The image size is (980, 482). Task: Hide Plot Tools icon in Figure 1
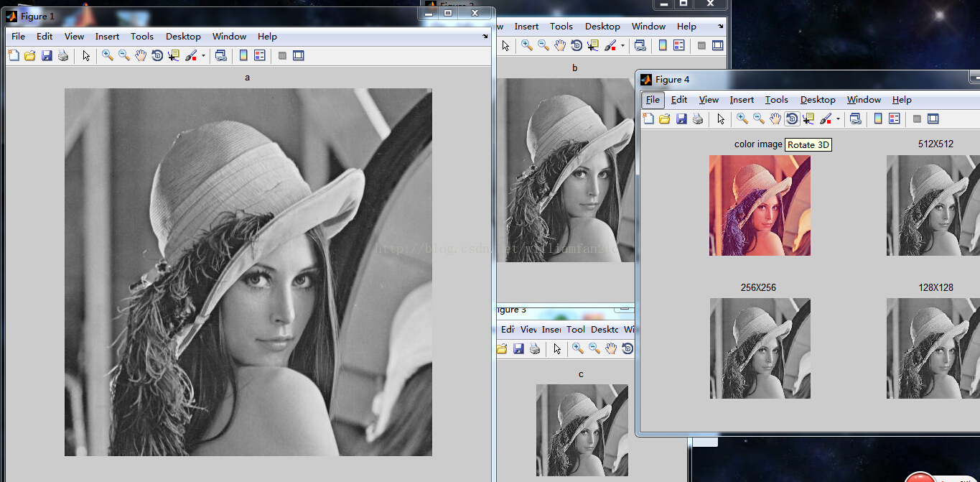282,55
